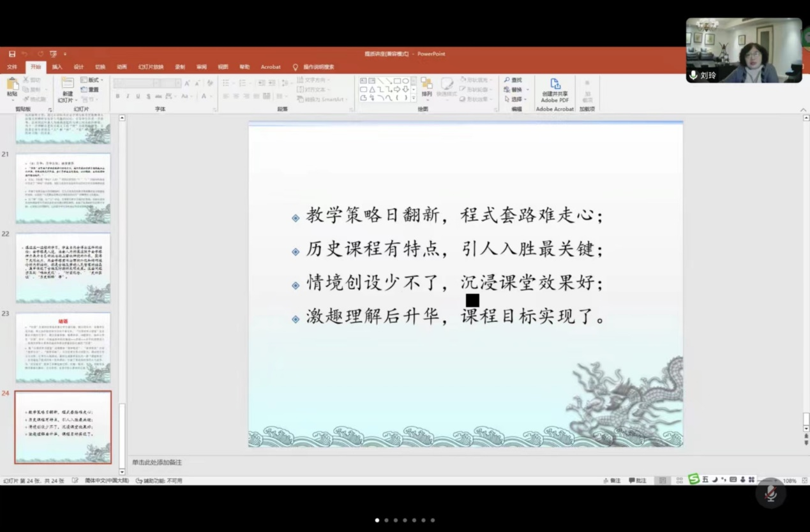Click the New Slide icon
This screenshot has width=810, height=532.
[67, 85]
